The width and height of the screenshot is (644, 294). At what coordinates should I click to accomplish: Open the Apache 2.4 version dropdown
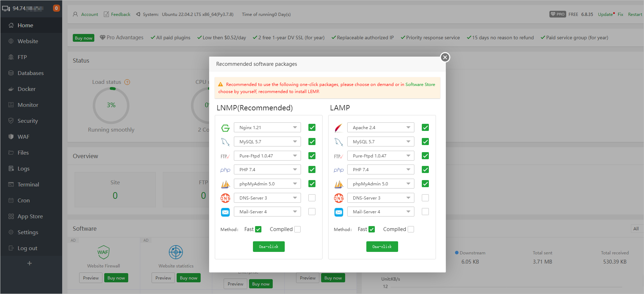tap(381, 127)
